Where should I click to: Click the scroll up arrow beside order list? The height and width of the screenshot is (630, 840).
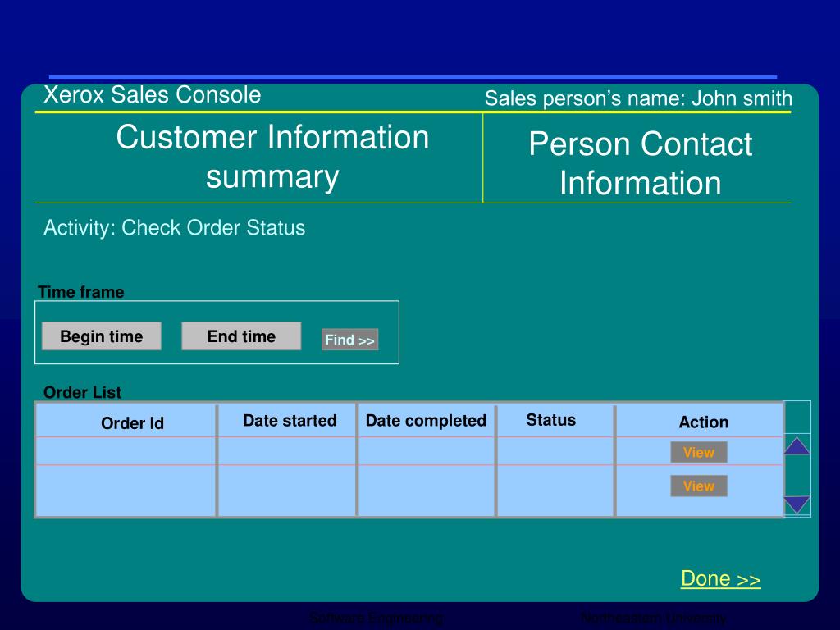[797, 445]
